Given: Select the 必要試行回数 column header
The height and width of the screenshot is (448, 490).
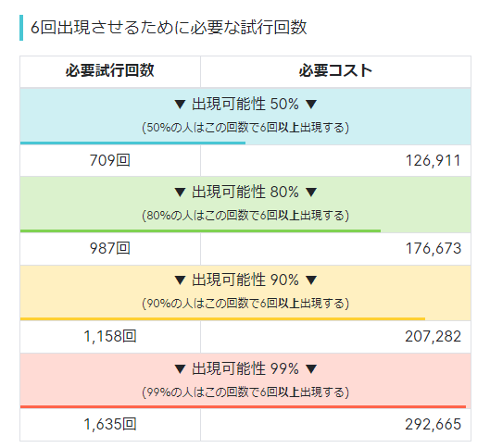Looking at the screenshot, I should [110, 71].
